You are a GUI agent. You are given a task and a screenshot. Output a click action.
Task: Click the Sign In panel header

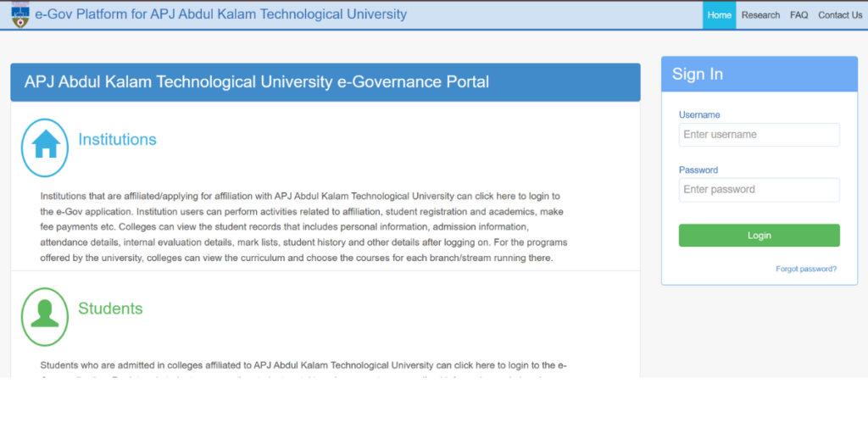[759, 75]
